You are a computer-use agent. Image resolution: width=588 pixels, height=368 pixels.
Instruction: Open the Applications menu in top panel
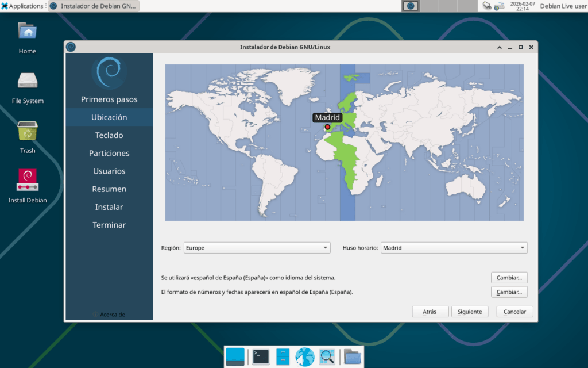pos(22,6)
